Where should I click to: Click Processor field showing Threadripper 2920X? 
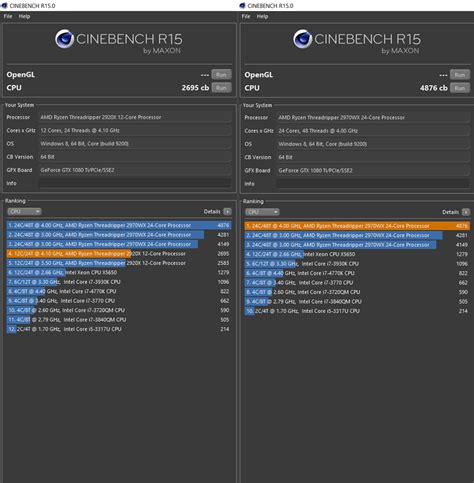[135, 117]
